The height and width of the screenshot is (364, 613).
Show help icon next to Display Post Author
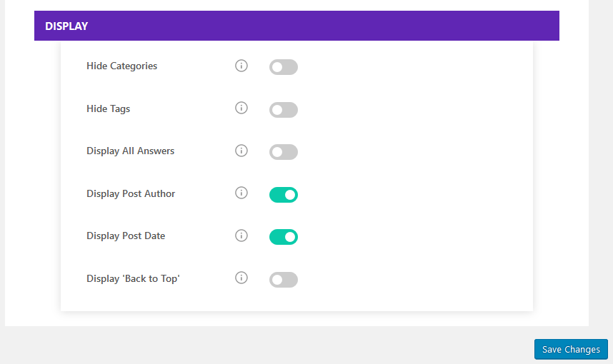[x=241, y=193]
